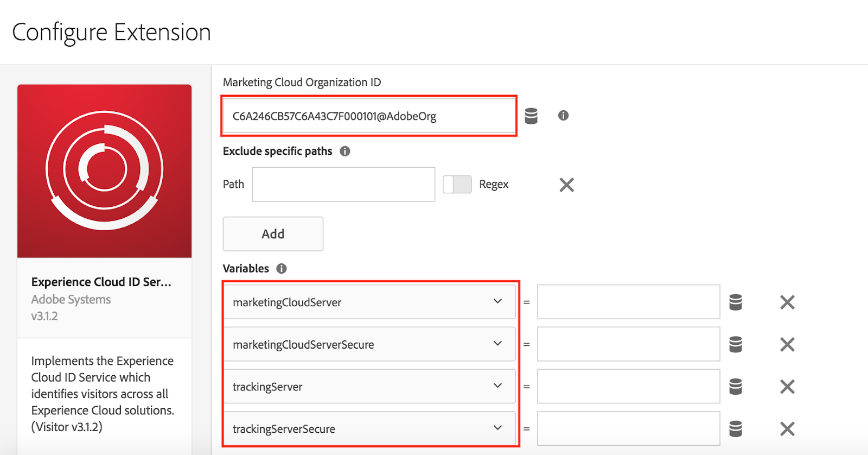Open data element picker for trackingServer value

[736, 387]
